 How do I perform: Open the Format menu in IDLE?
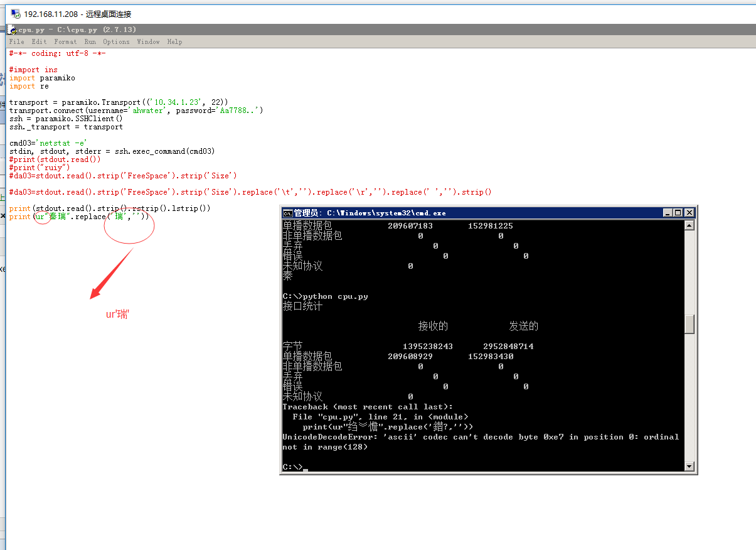coord(65,41)
